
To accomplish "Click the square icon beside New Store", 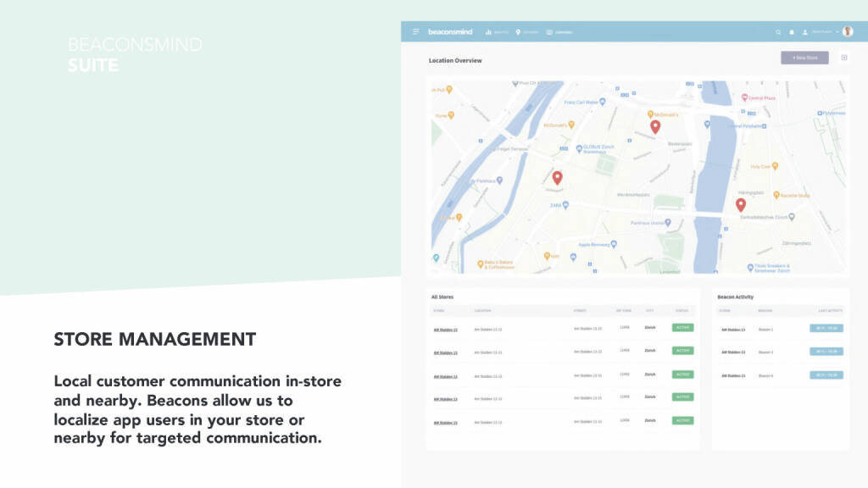I will [843, 58].
